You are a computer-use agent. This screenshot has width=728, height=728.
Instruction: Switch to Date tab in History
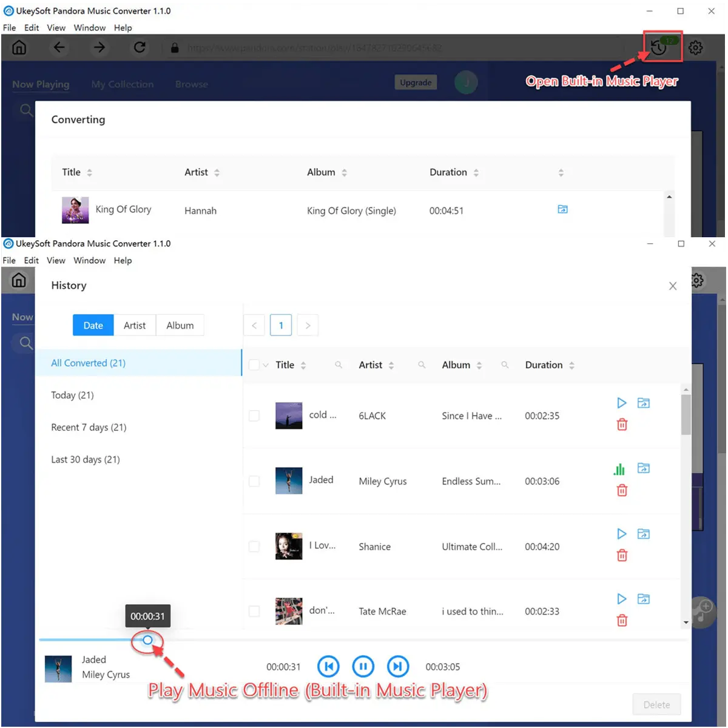(x=93, y=325)
